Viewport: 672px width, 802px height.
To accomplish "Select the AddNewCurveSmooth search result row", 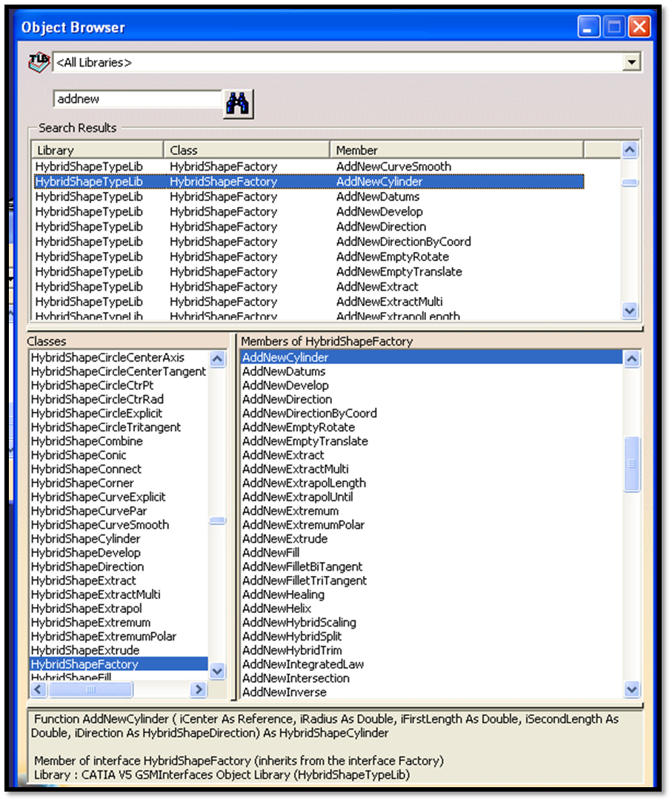I will click(x=309, y=166).
